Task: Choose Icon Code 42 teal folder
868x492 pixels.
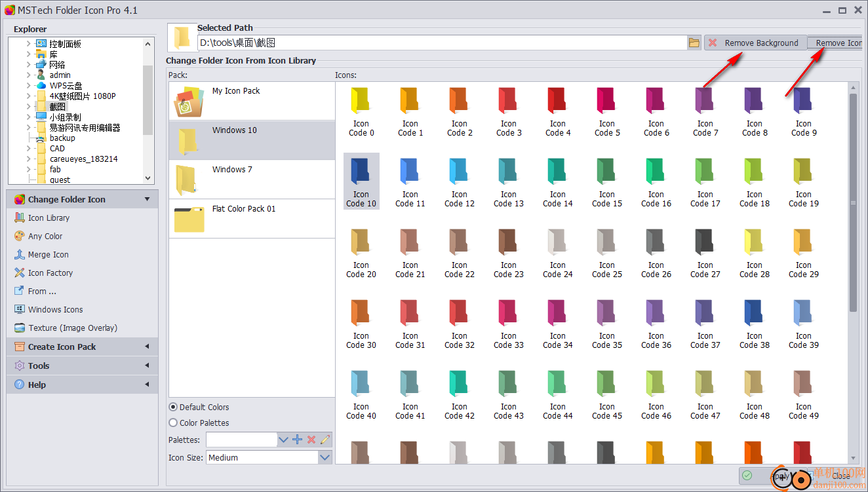Action: coord(460,394)
